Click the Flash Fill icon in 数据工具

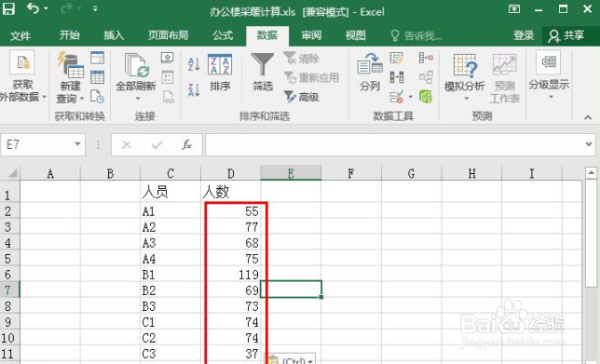click(397, 58)
